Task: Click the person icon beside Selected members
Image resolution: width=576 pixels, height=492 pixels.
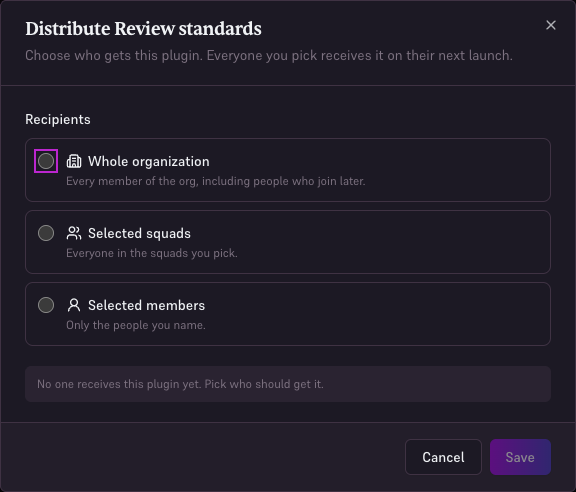Action: pos(74,305)
